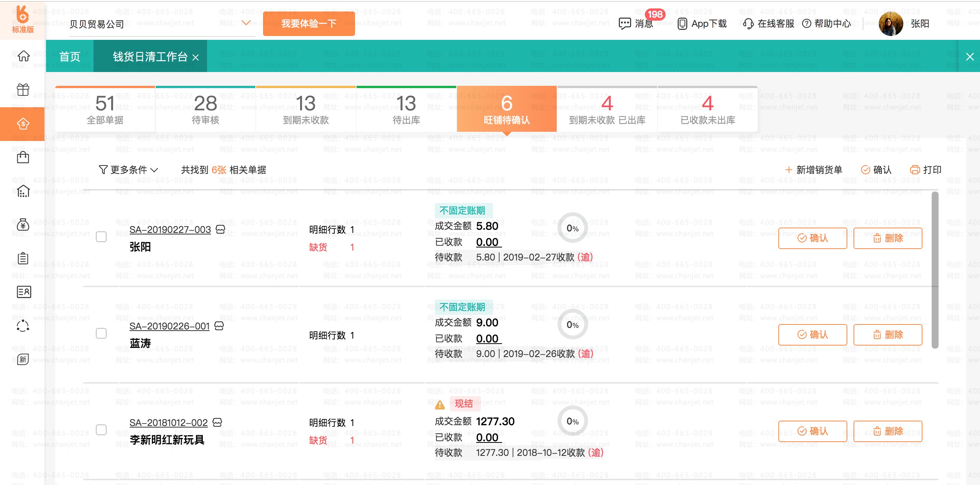980x485 pixels.
Task: Open order link SA-20181012-002
Action: pyautogui.click(x=168, y=423)
